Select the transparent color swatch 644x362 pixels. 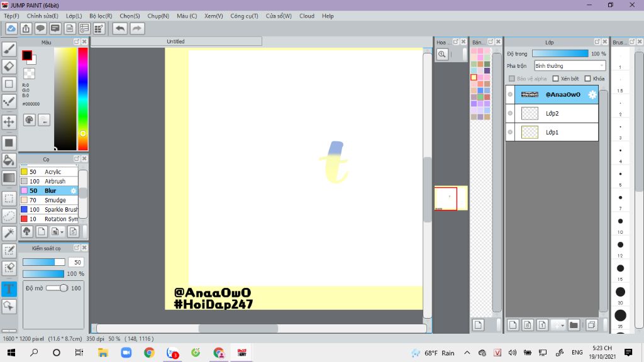pos(29,74)
